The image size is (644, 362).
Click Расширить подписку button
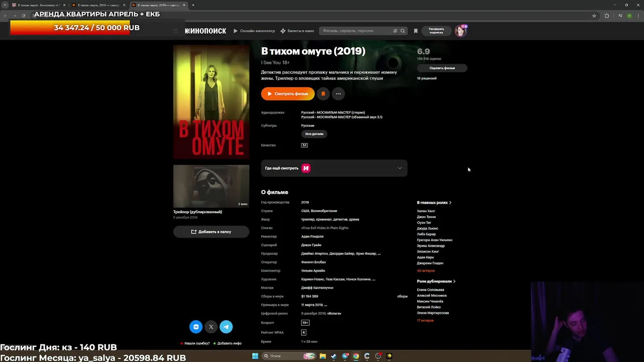[x=436, y=31]
